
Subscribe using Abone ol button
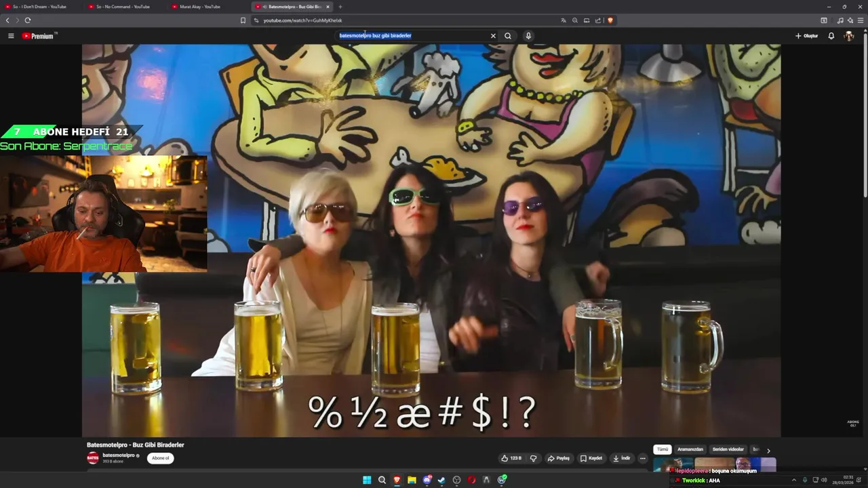pos(161,458)
